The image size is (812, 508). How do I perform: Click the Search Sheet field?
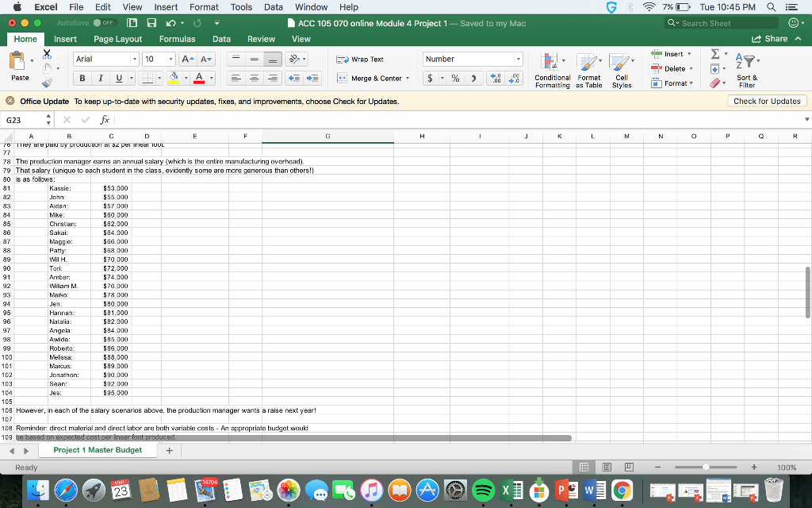point(722,23)
